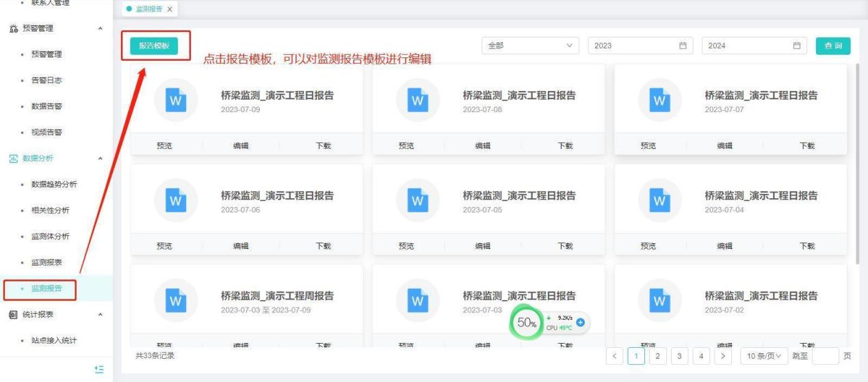The width and height of the screenshot is (868, 382).
Task: Click the green 50% circle on the floating monitor
Action: [527, 323]
